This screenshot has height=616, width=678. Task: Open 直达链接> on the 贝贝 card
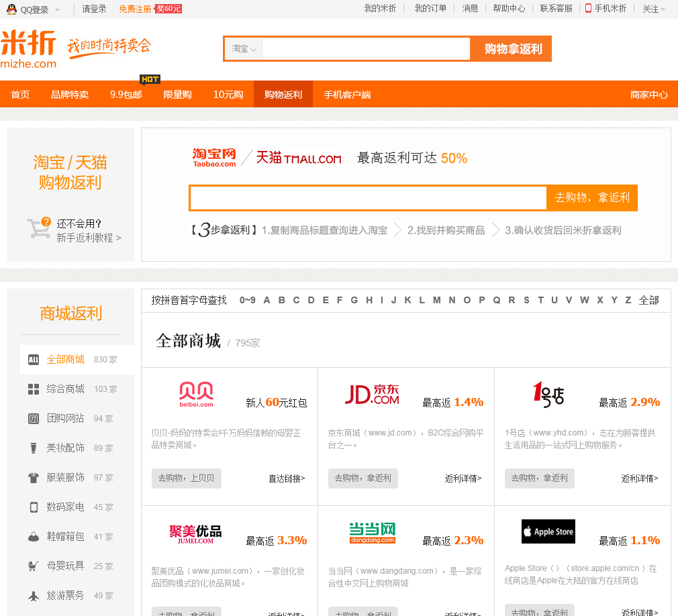(x=287, y=478)
